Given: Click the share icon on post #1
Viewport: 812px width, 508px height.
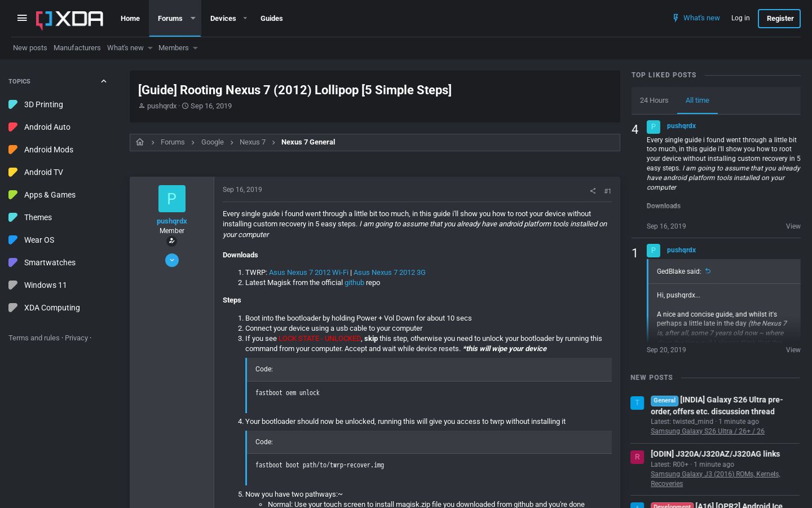Looking at the screenshot, I should (593, 191).
